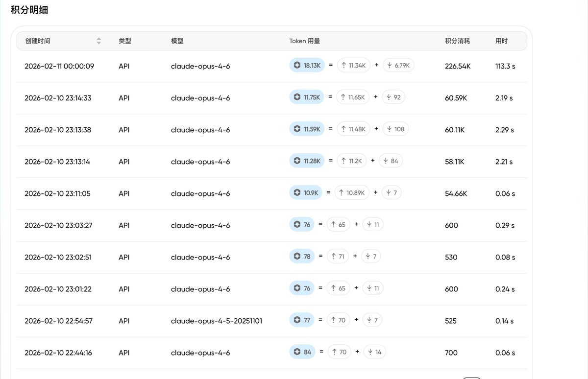Click the 0.24 s duration value
This screenshot has height=379, width=588.
[x=505, y=288]
